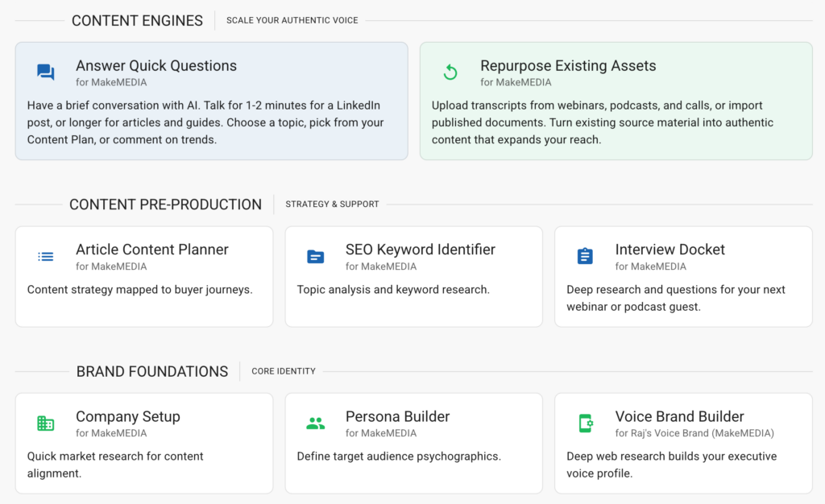Click the 'CORE IDENTITY' label
This screenshot has width=825, height=504.
pos(284,372)
